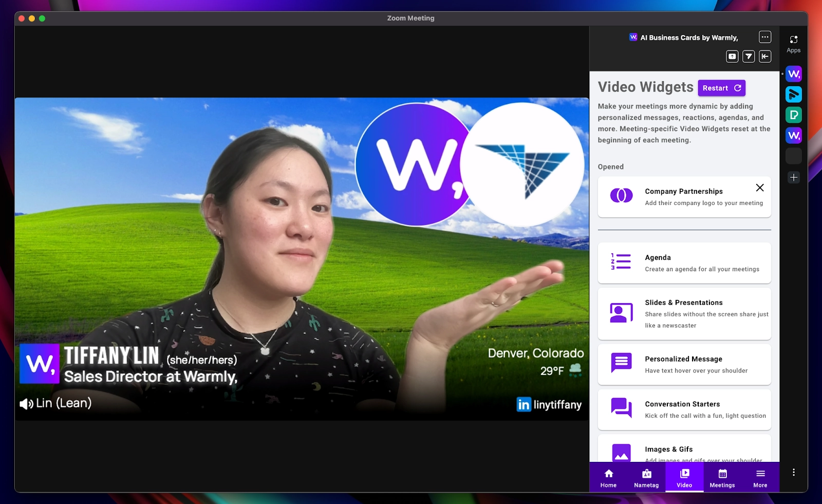Open the AI Business Cards more options menu

[765, 37]
